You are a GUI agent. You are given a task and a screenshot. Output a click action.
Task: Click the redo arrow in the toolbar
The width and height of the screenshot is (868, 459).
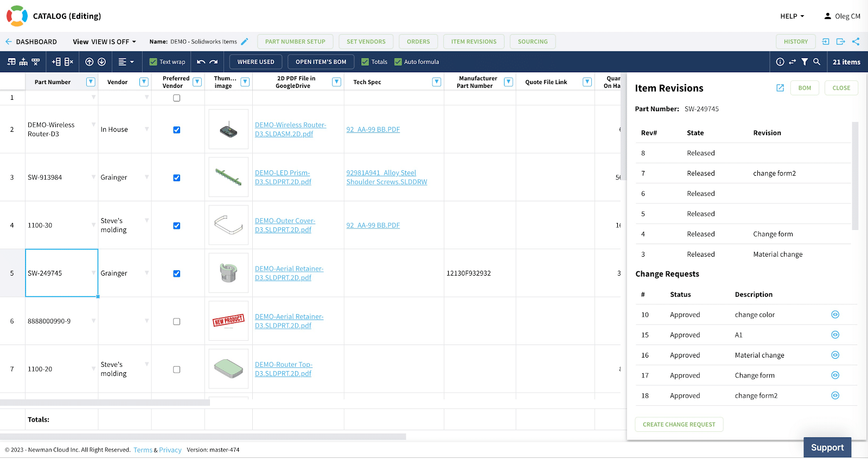214,62
